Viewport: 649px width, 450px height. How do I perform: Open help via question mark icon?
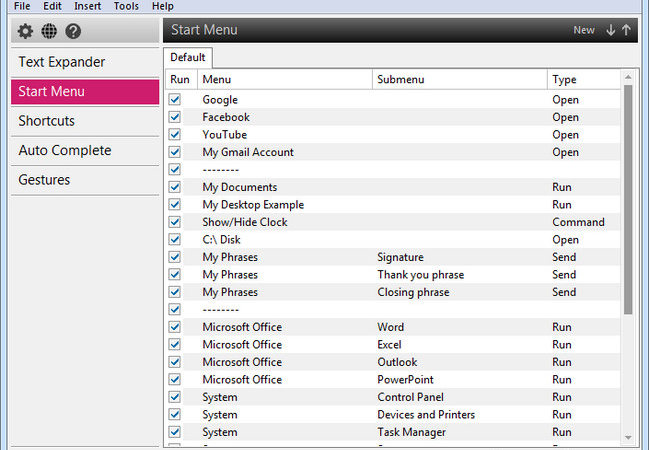(x=73, y=31)
